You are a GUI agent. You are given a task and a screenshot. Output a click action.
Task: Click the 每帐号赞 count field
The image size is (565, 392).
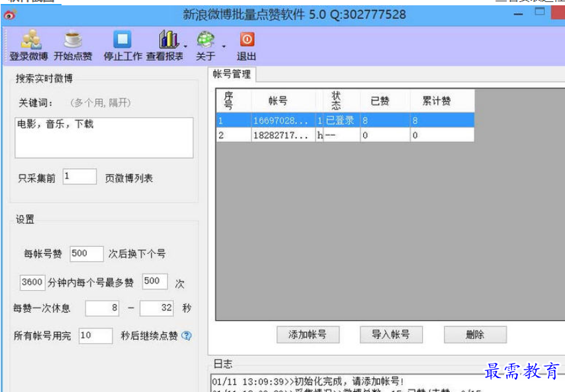pos(87,254)
